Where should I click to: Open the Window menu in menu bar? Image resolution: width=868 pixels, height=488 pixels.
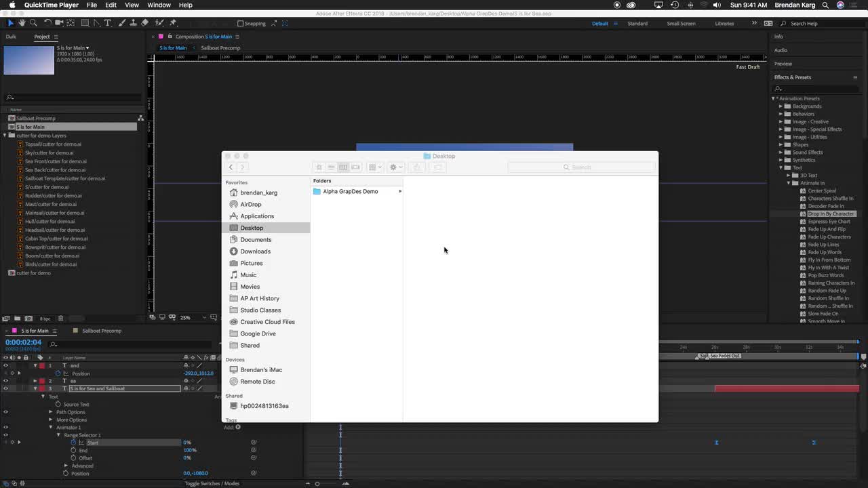(159, 5)
